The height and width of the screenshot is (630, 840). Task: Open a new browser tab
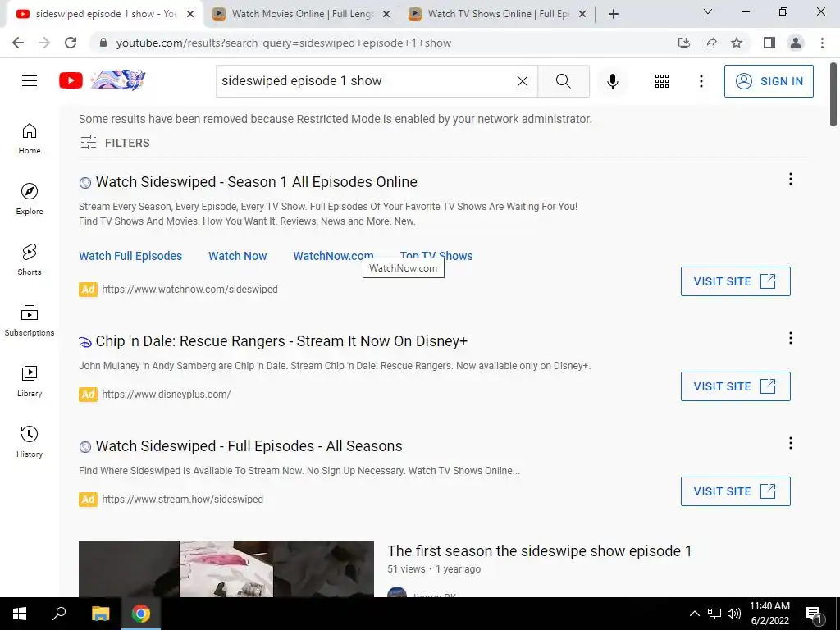(614, 14)
